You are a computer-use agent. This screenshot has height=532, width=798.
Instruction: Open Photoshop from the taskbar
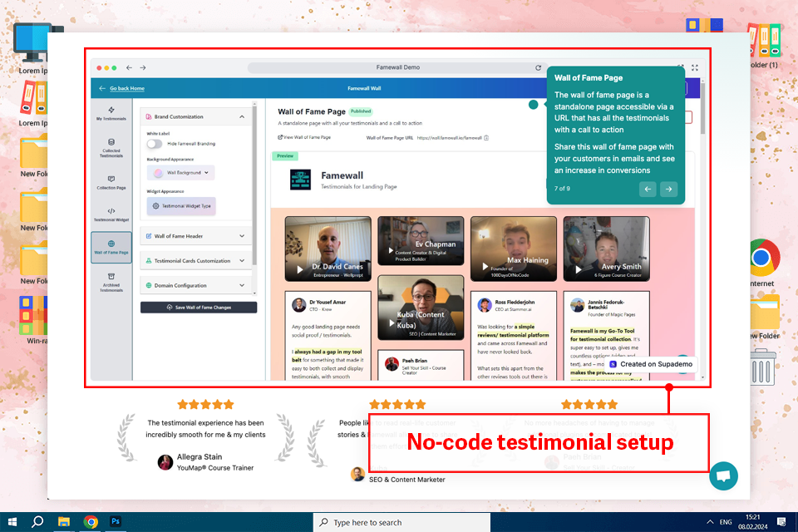point(116,522)
